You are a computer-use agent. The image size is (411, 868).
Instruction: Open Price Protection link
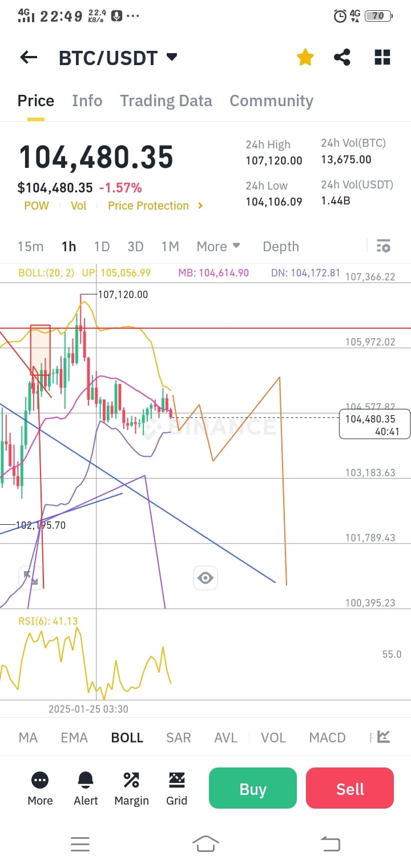[x=148, y=206]
